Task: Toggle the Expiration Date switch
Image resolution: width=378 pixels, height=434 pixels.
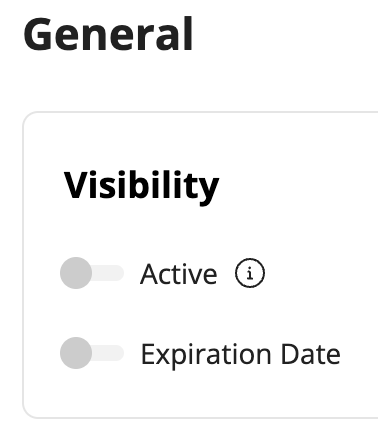Action: tap(92, 353)
